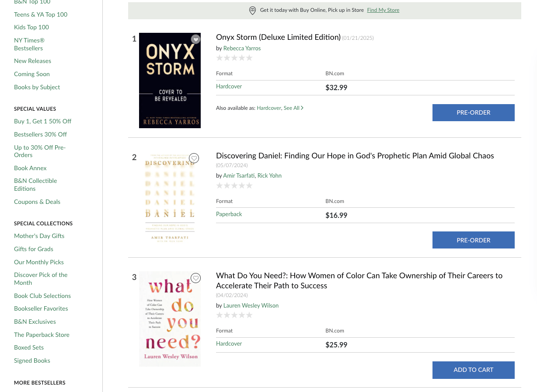Image resolution: width=537 pixels, height=392 pixels.
Task: Open the Onyx Storm book cover thumbnail
Action: click(170, 80)
